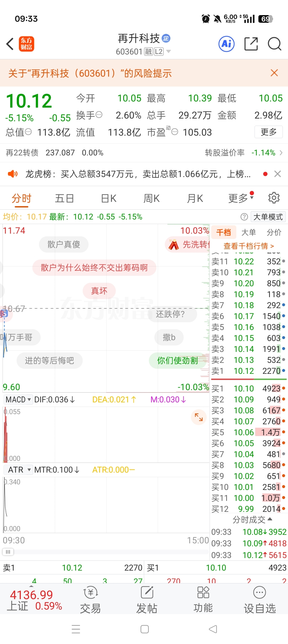Toggle 大单模式 mode
Image resolution: width=288 pixels, height=644 pixels.
pyautogui.click(x=268, y=217)
